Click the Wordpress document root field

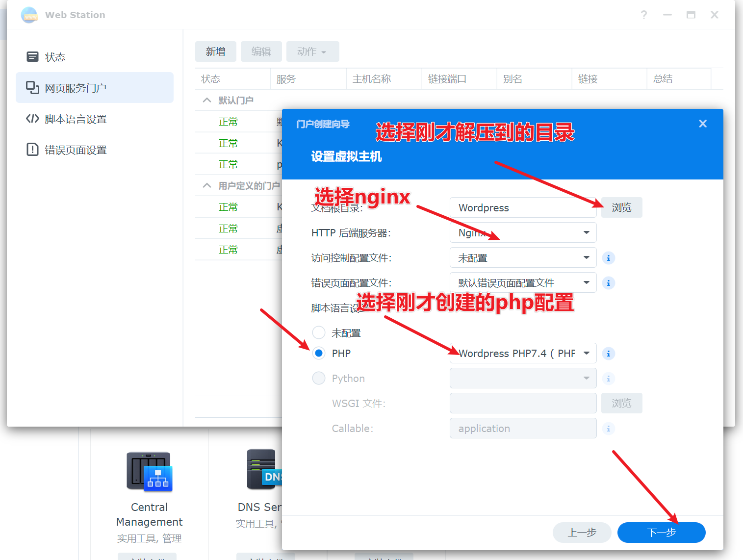[523, 207]
